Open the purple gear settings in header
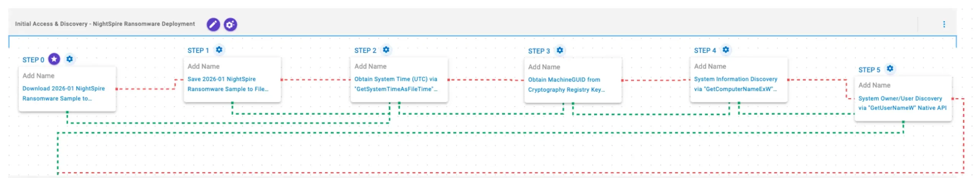 point(230,25)
